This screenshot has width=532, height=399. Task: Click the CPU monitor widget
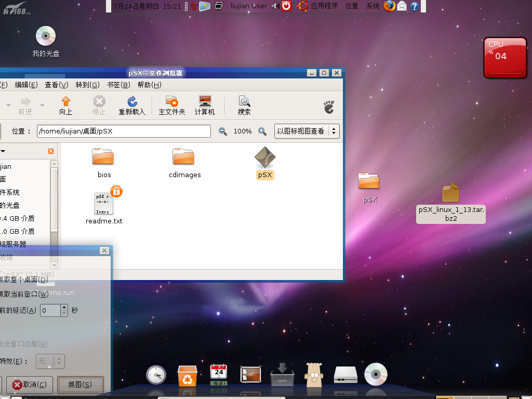click(505, 58)
